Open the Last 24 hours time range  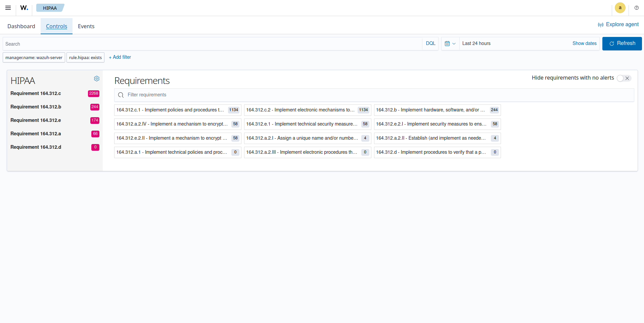point(476,44)
